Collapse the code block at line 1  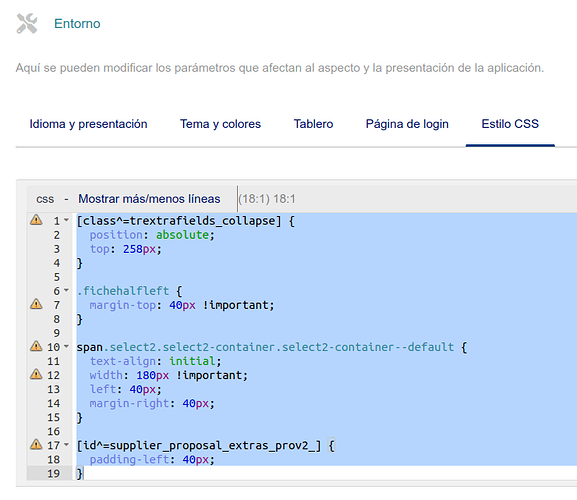(66, 220)
